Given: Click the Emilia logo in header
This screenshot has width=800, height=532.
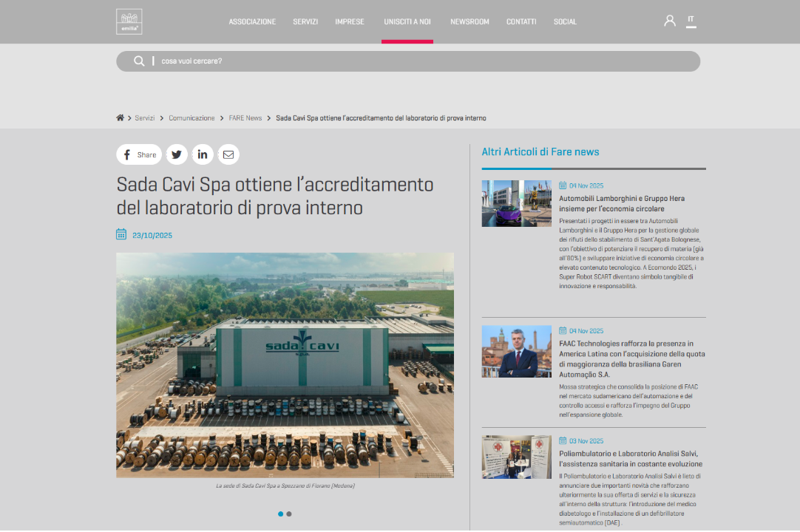Looking at the screenshot, I should [129, 21].
